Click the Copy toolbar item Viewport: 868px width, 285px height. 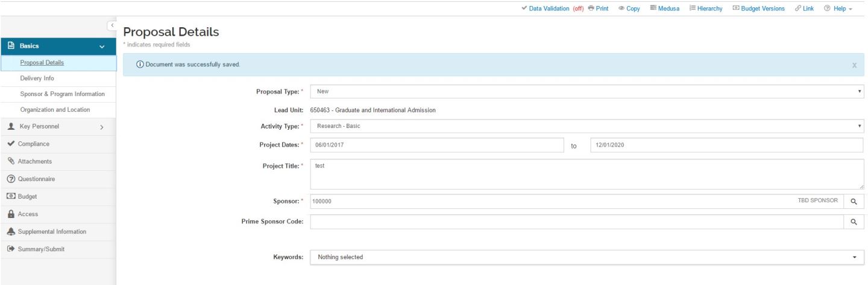(629, 7)
